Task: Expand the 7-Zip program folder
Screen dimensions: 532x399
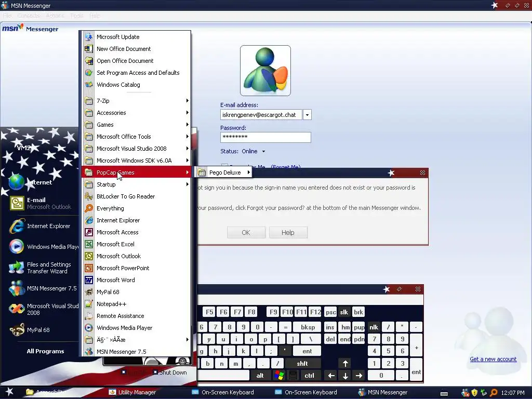Action: [136, 101]
